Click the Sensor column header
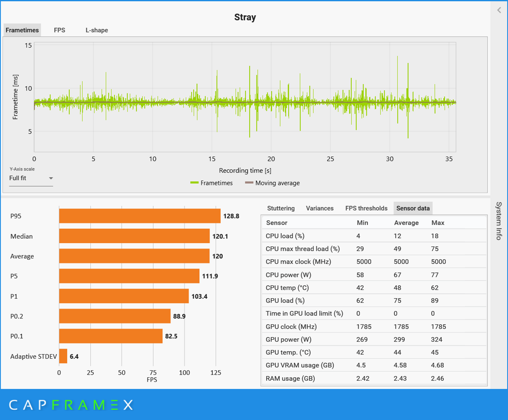508x420 pixels. pos(276,223)
